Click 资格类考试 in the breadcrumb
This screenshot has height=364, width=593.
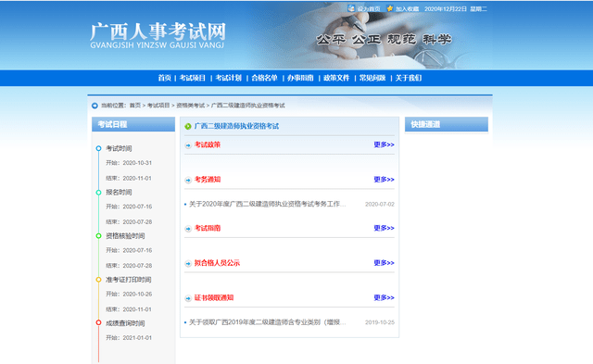[190, 106]
